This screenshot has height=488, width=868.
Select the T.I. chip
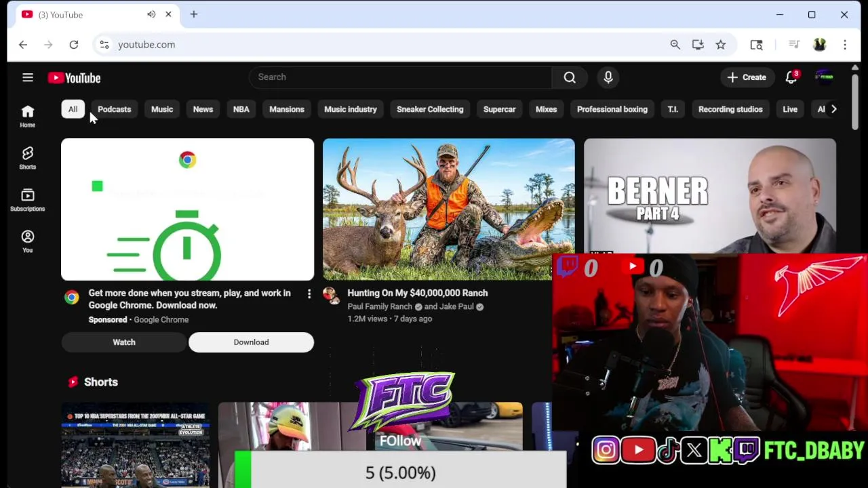pos(673,109)
